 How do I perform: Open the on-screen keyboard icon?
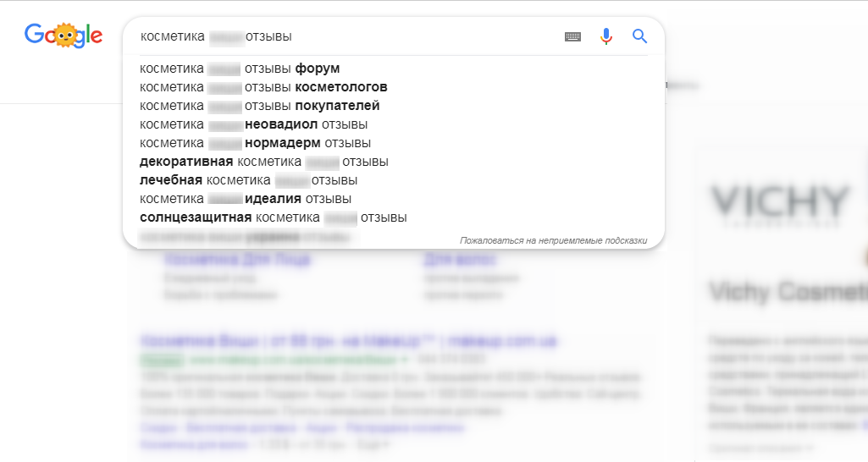point(572,36)
